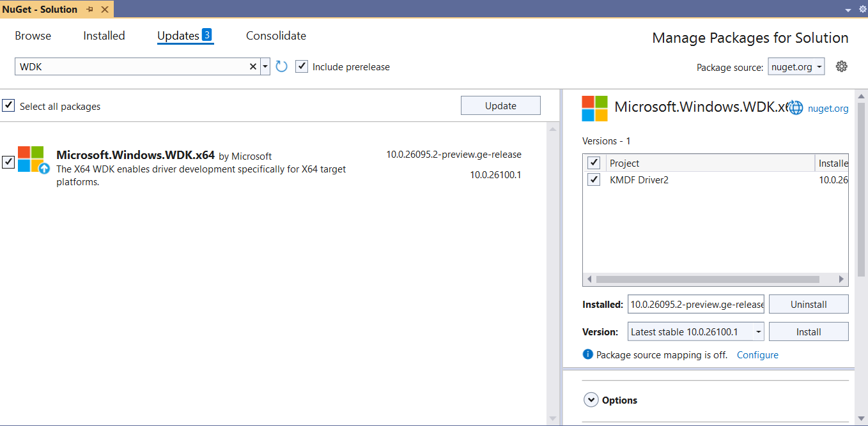Screen dimensions: 868x426
Task: Open the search history dropdown arrow
Action: 265,66
